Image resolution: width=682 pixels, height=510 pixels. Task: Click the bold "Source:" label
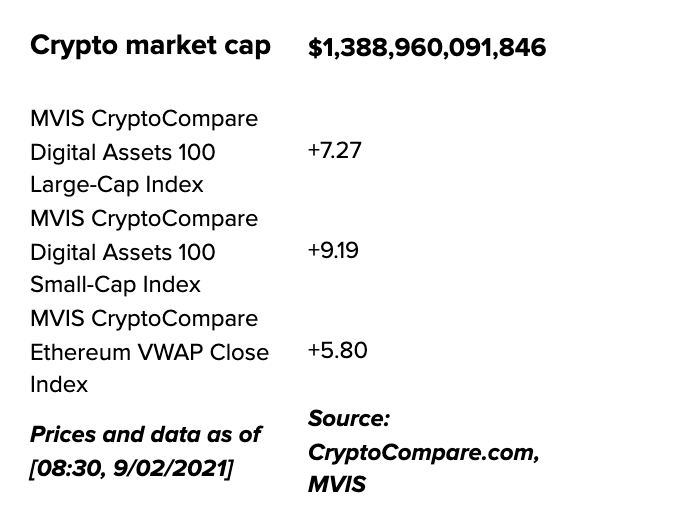348,418
